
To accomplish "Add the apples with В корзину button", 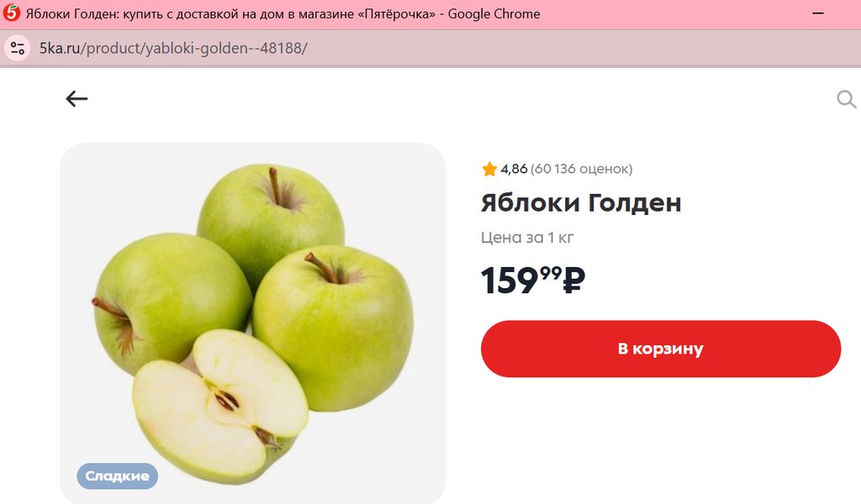I will (661, 349).
